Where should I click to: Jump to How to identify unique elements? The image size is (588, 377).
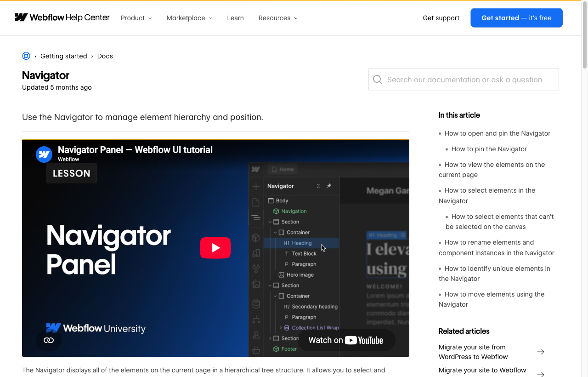point(494,274)
